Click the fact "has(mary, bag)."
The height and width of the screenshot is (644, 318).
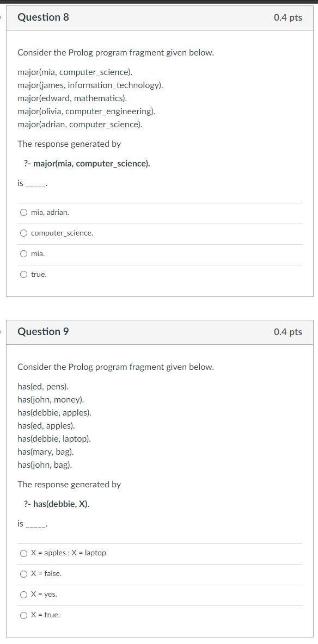[x=46, y=452]
